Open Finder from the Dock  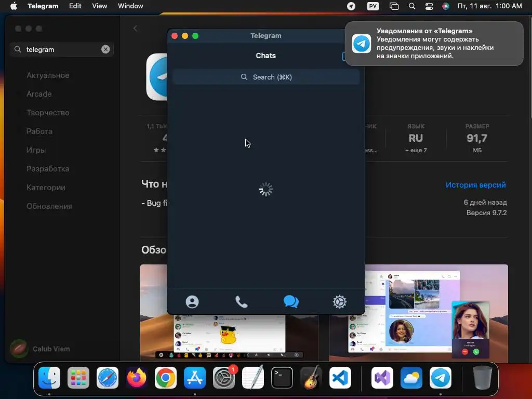tap(49, 378)
